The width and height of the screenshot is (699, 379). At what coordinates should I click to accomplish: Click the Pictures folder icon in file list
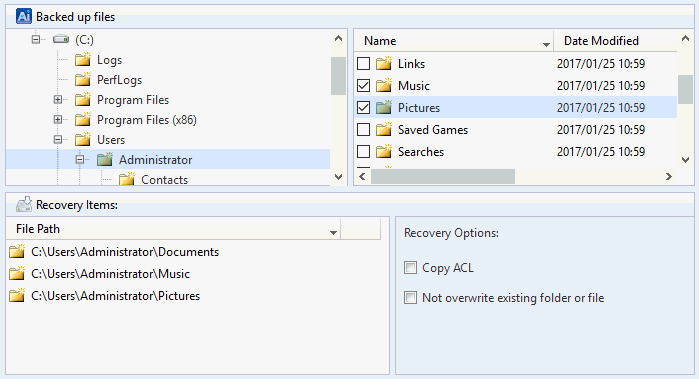point(384,107)
